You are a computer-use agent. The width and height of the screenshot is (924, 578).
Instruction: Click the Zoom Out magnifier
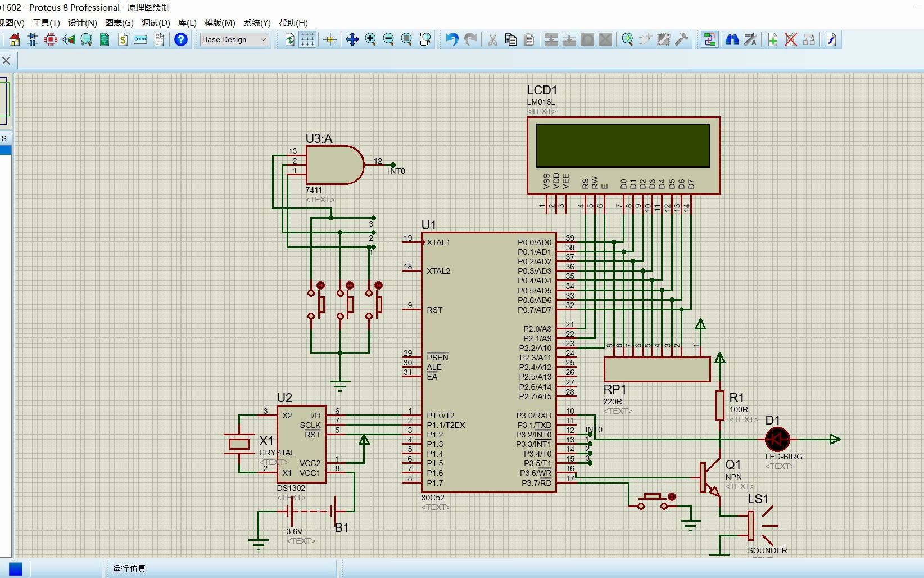[x=388, y=39]
